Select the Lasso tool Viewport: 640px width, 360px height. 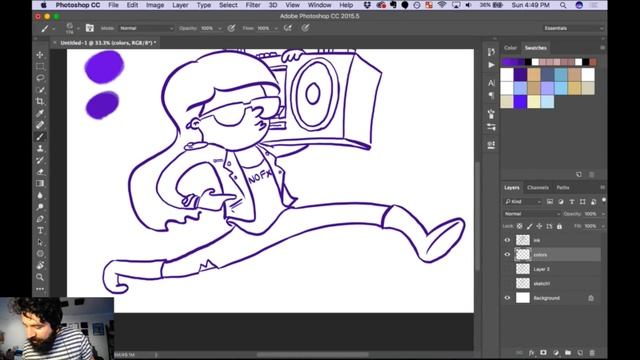pos(40,78)
